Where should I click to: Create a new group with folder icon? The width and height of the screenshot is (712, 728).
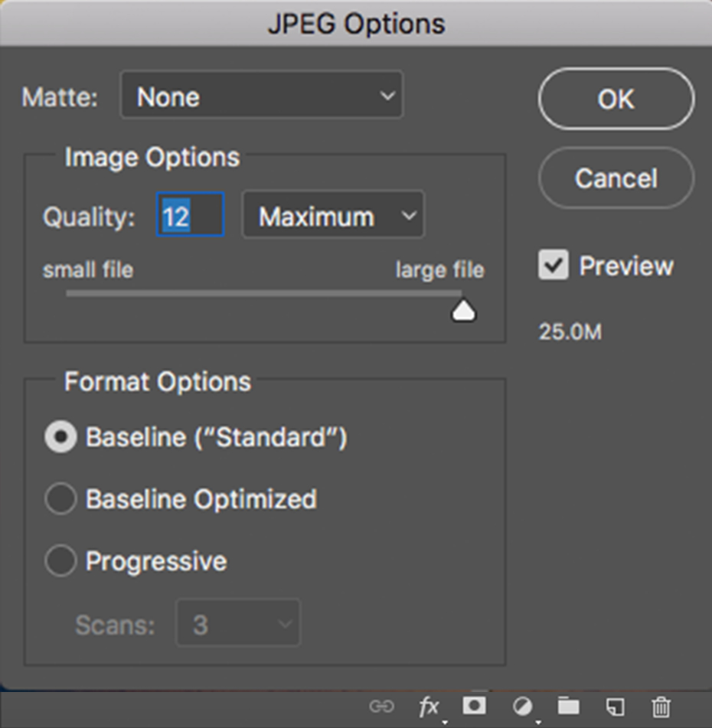tap(568, 706)
